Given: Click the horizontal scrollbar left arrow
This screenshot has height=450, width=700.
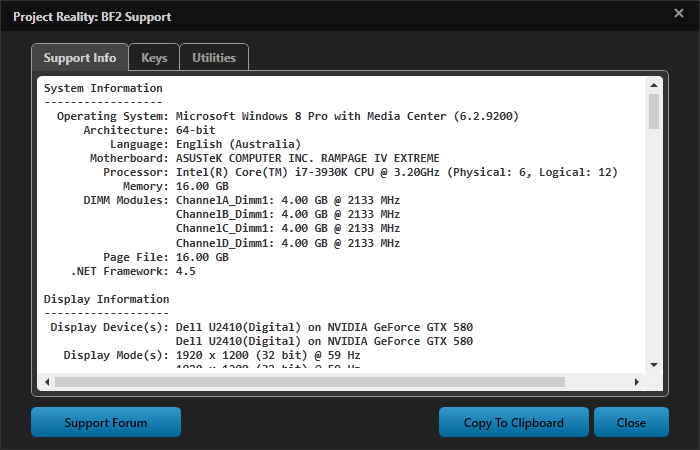Looking at the screenshot, I should point(45,381).
